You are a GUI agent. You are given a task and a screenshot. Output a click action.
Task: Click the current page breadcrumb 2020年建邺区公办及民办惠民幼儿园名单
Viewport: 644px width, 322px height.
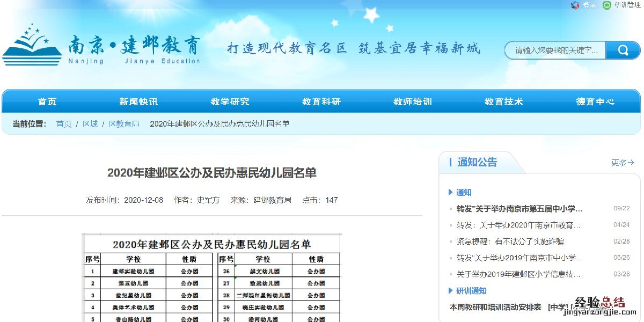click(219, 124)
